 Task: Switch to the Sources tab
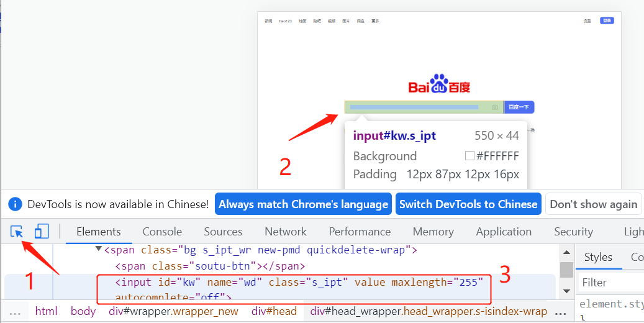pos(223,232)
